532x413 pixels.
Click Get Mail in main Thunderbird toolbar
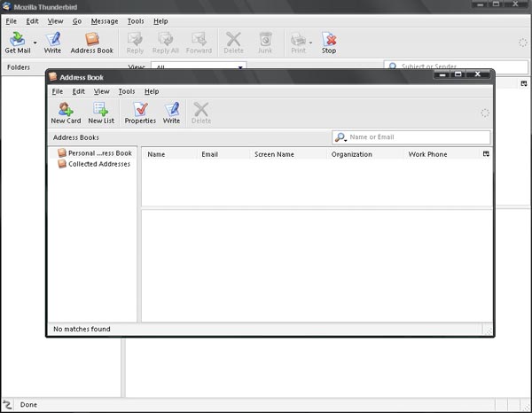pyautogui.click(x=18, y=43)
